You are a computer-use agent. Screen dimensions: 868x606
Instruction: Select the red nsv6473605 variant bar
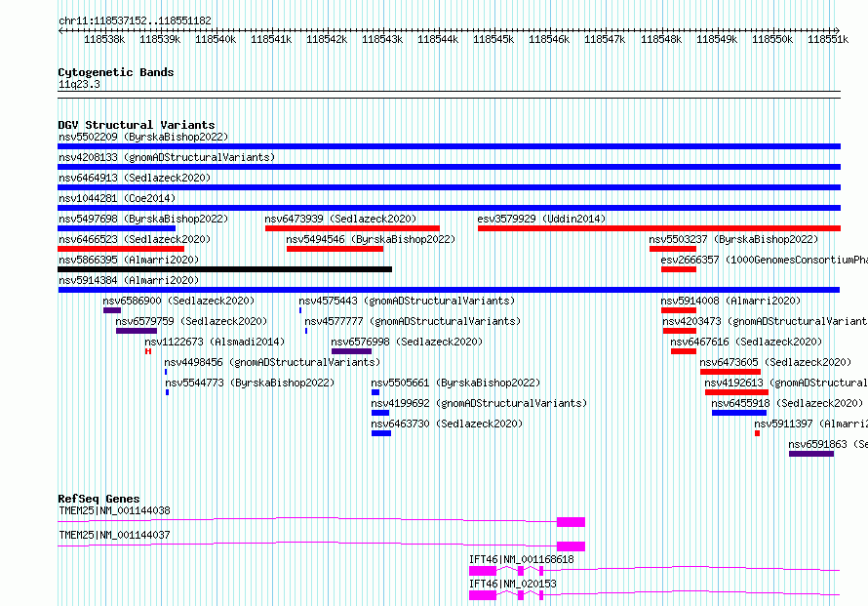pyautogui.click(x=730, y=372)
